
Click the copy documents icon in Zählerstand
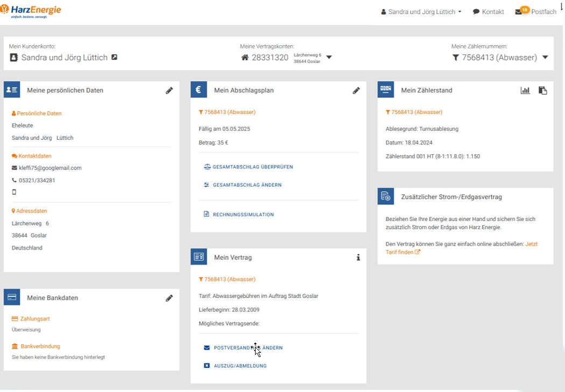[x=542, y=90]
